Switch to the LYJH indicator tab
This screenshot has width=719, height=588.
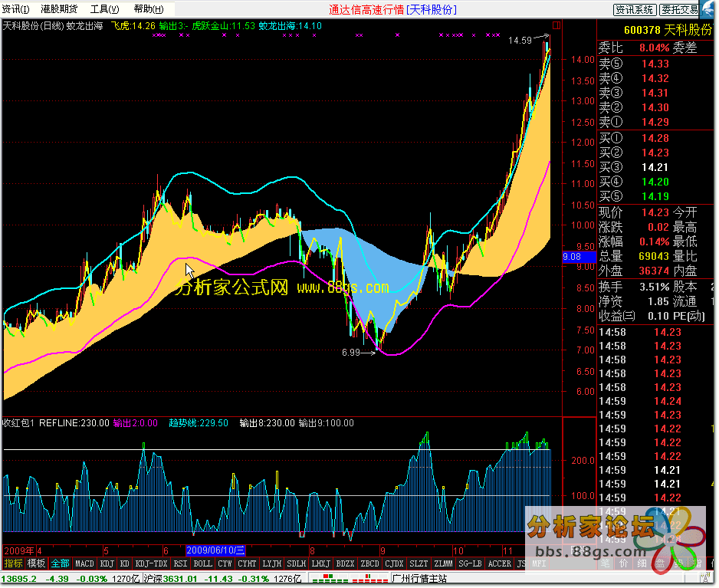pyautogui.click(x=272, y=563)
